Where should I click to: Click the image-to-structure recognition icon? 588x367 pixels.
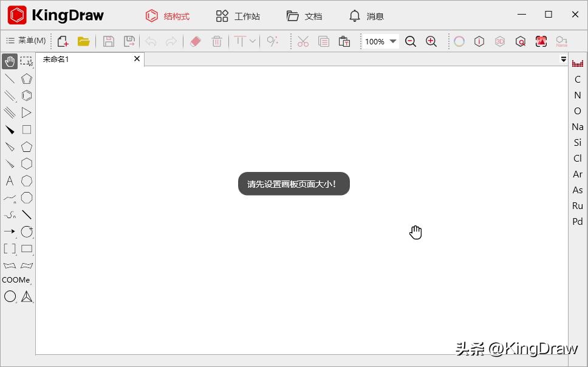(541, 41)
